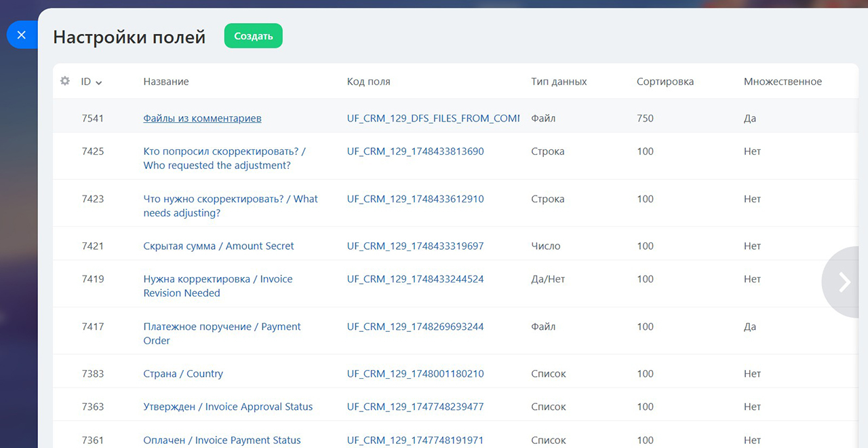Click code UF_CRM_129_1748433244524
The height and width of the screenshot is (448, 868).
pos(415,279)
